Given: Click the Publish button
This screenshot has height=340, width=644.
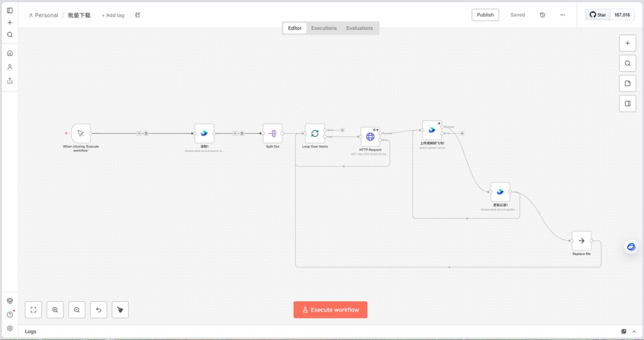Looking at the screenshot, I should pyautogui.click(x=485, y=15).
